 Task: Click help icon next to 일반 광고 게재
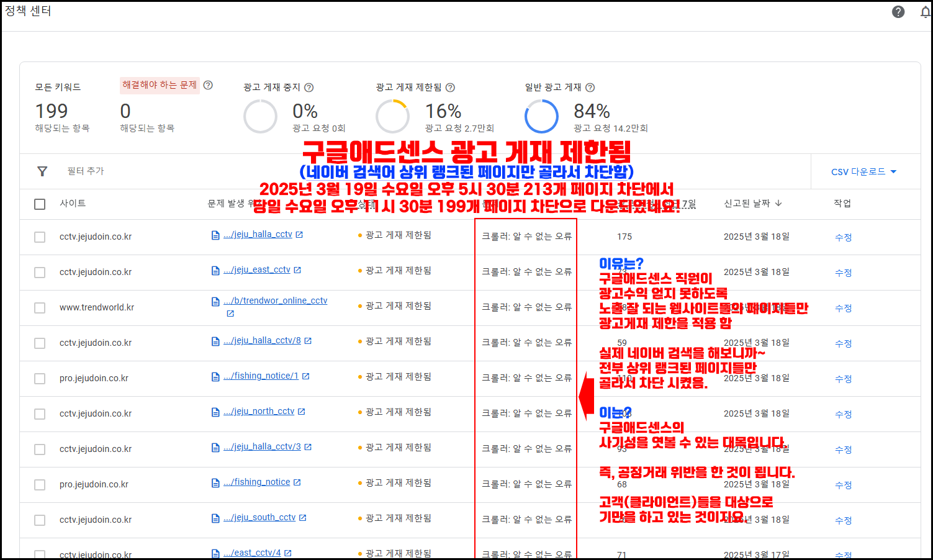pos(590,88)
